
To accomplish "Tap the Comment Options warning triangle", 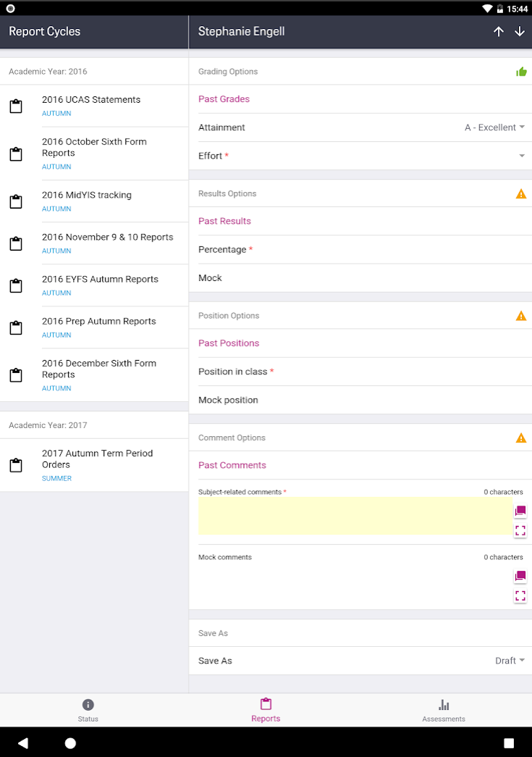I will [x=521, y=438].
